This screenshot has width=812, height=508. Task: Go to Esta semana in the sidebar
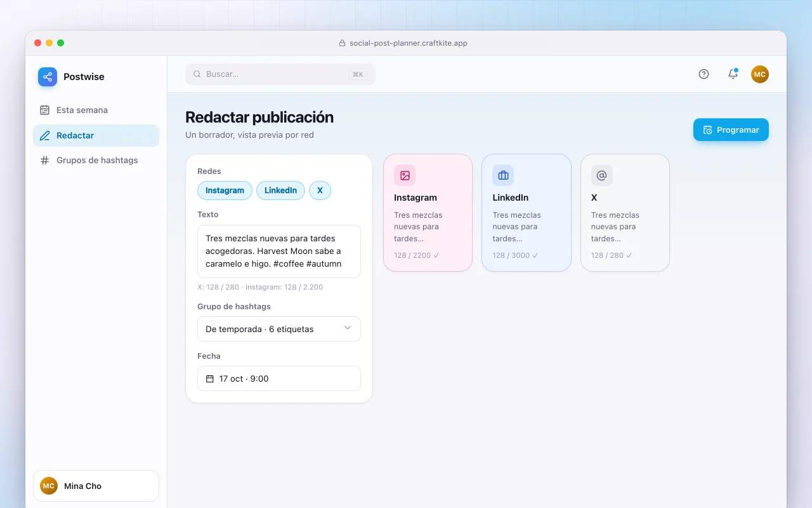click(96, 110)
